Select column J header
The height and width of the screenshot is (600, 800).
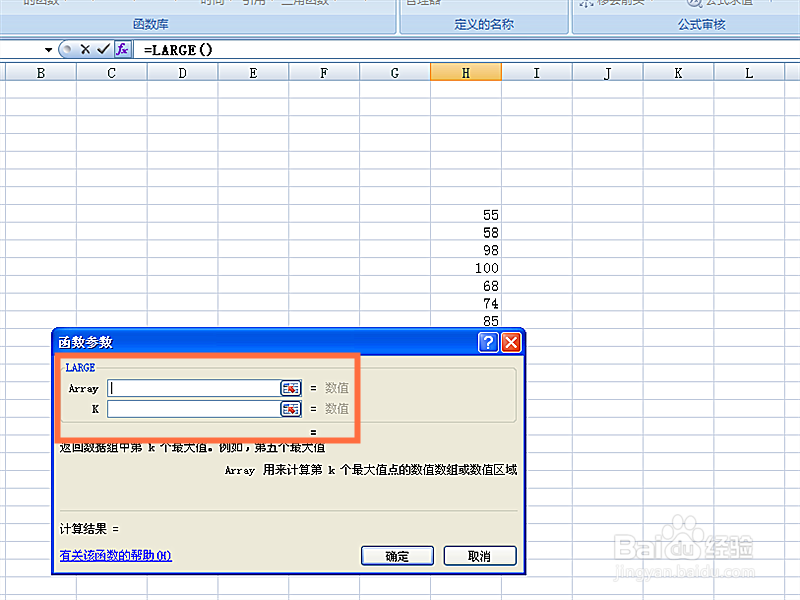tap(608, 73)
